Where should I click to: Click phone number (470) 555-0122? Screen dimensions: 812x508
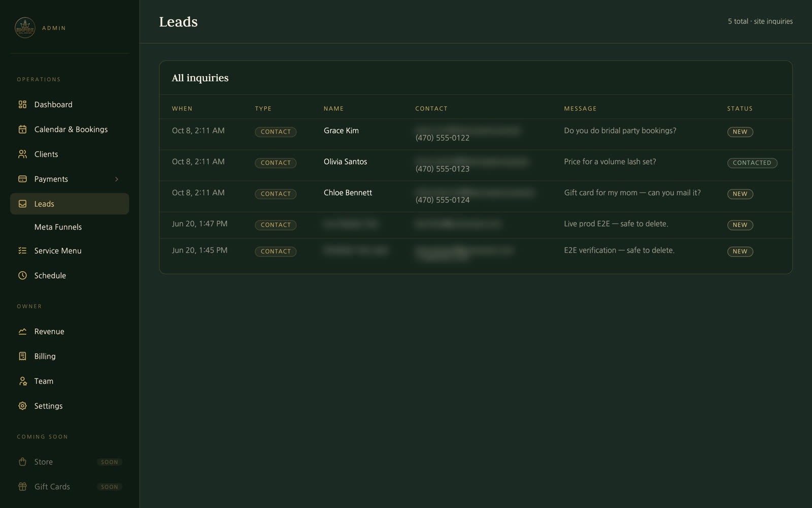443,138
